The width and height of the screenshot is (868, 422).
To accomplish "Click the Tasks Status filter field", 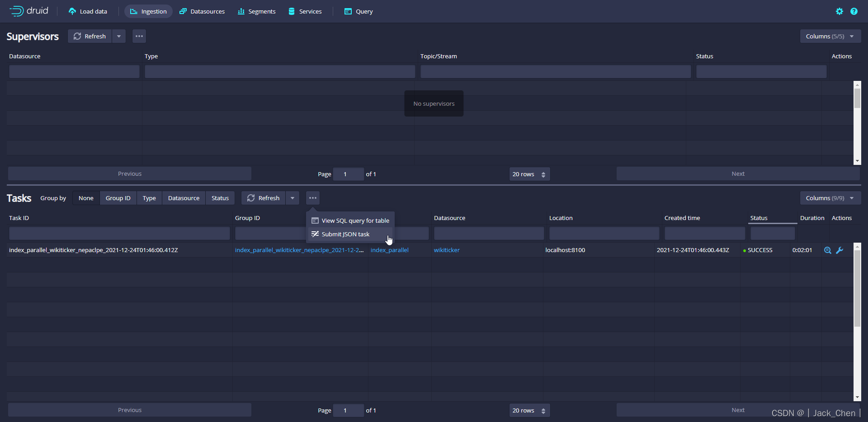I will pos(773,233).
